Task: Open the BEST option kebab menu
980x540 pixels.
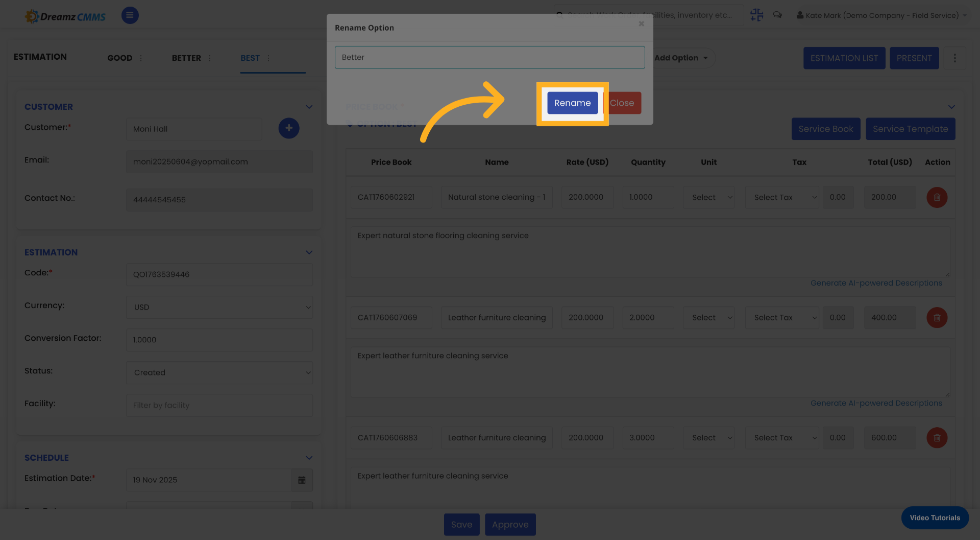Action: pyautogui.click(x=268, y=58)
